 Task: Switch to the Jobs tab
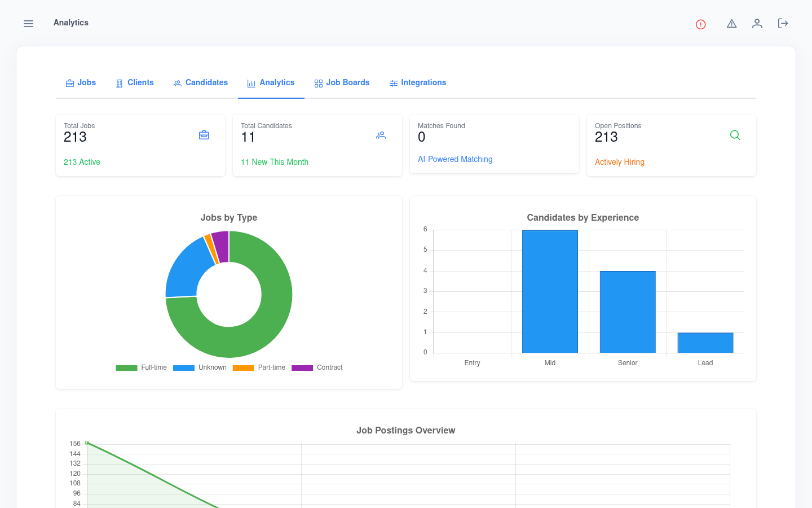[81, 82]
